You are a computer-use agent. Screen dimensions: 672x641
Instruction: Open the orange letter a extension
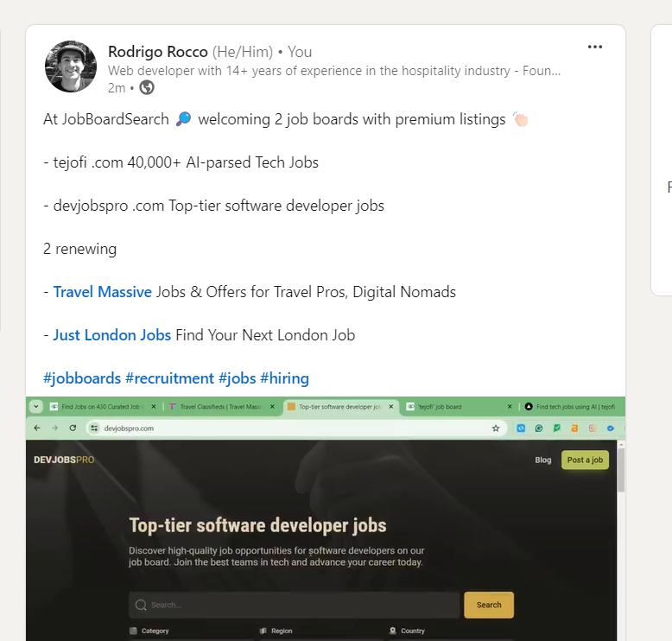574,428
